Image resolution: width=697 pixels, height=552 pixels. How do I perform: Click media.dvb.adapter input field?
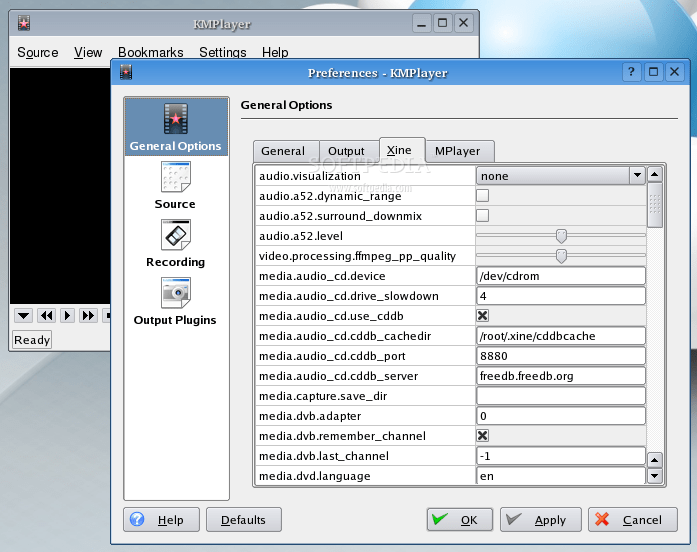tap(561, 416)
